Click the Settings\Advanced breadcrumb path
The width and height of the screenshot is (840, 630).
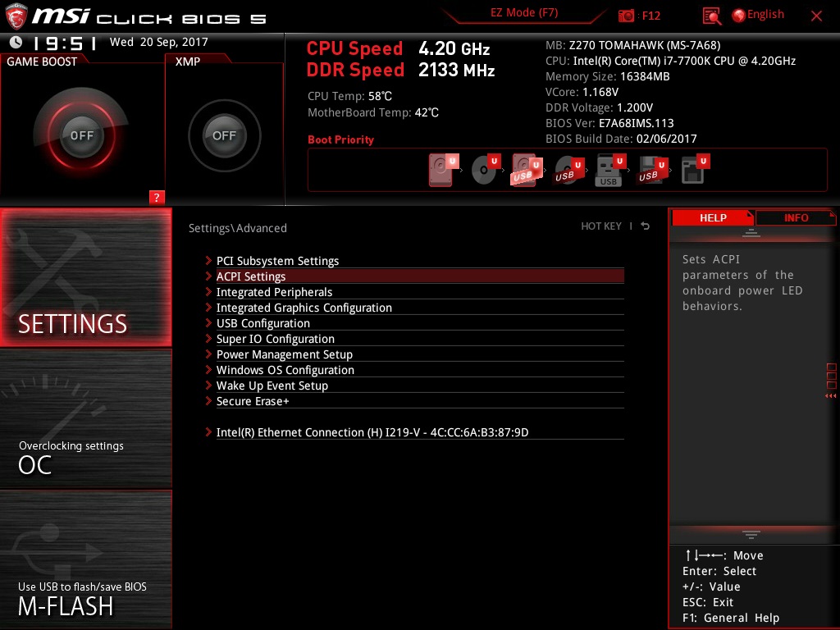(x=237, y=228)
